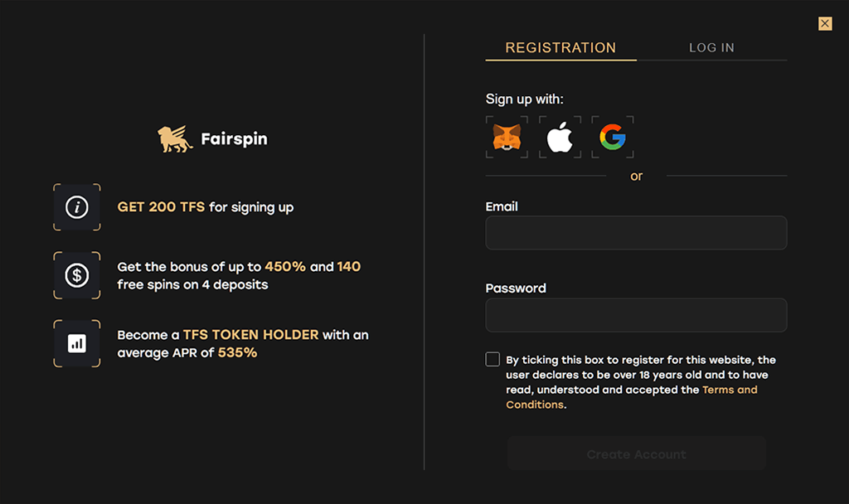Click the dollar coin bonus icon
This screenshot has height=504, width=849.
click(x=77, y=275)
